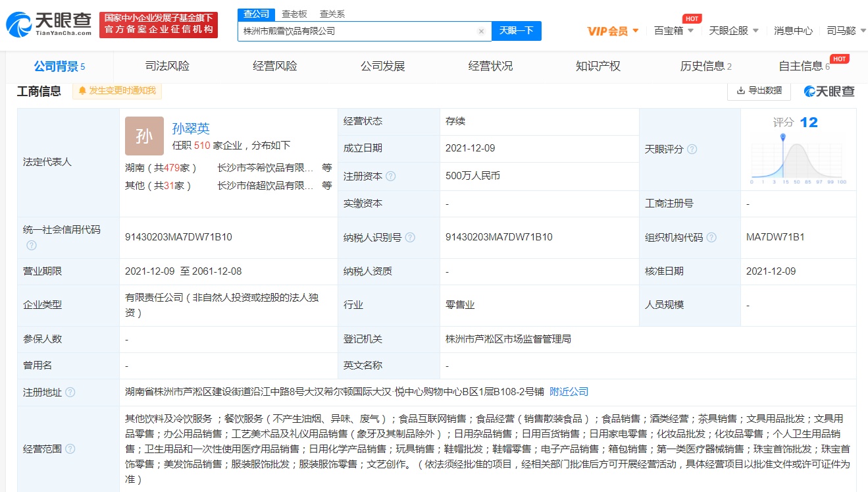Image resolution: width=868 pixels, height=492 pixels.
Task: Click the 孙 avatar thumbnail
Action: 144,136
